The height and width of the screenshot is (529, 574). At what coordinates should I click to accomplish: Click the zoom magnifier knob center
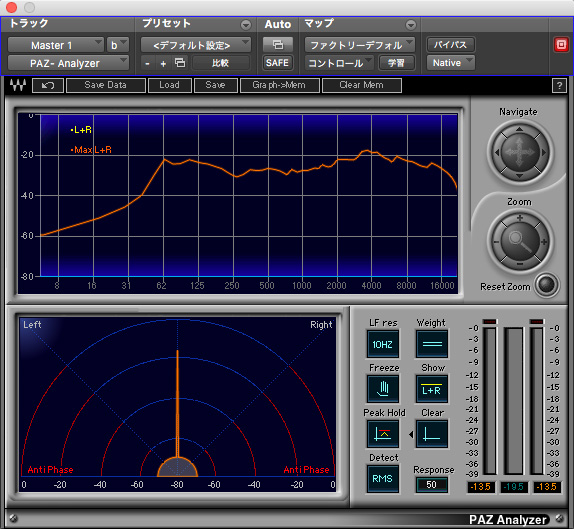[x=520, y=241]
